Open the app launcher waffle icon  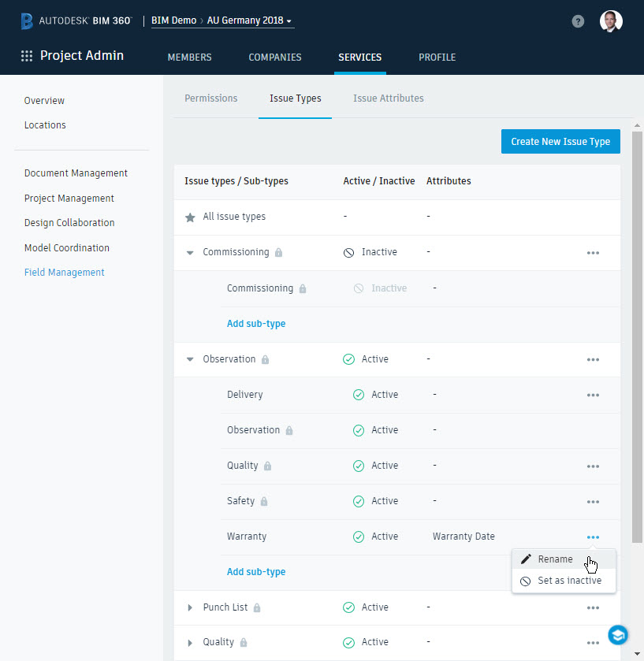pos(26,55)
